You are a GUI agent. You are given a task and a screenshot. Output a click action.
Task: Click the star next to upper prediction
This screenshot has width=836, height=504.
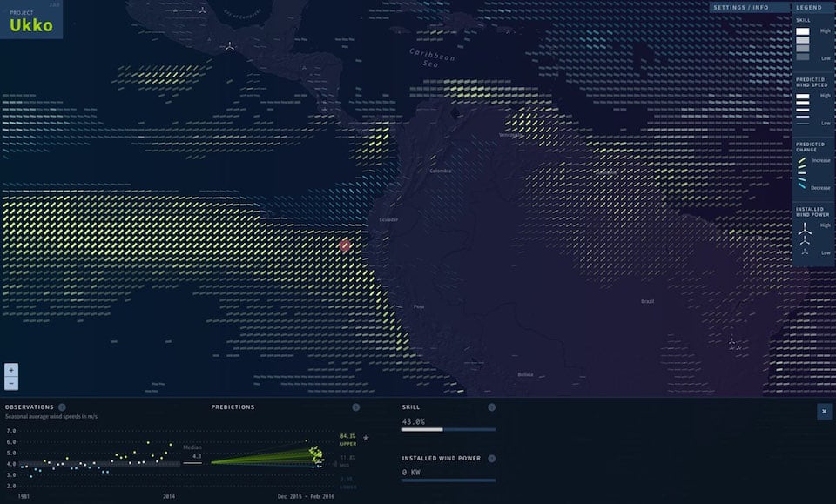coord(366,438)
